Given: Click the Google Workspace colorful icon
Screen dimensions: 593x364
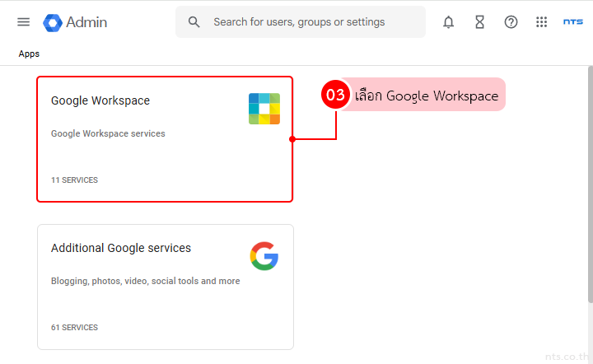Looking at the screenshot, I should [x=264, y=109].
